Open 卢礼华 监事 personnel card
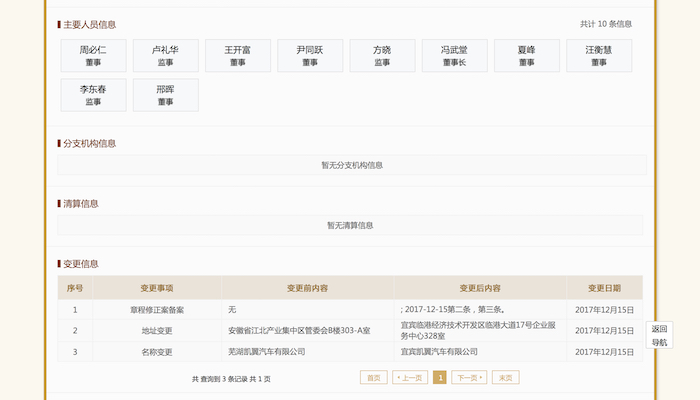Viewport: 700px width, 400px height. 166,55
